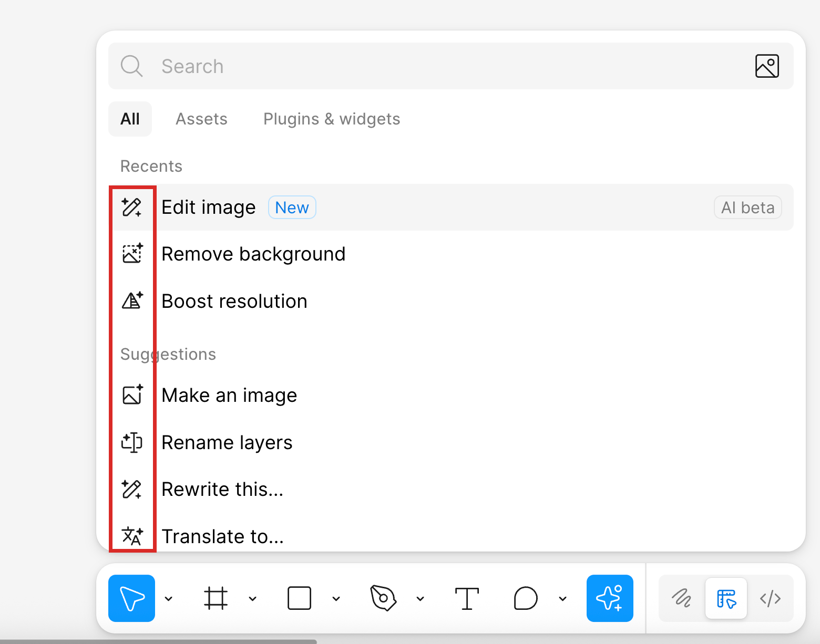
Task: Switch to Dev Mode code icon
Action: [770, 598]
